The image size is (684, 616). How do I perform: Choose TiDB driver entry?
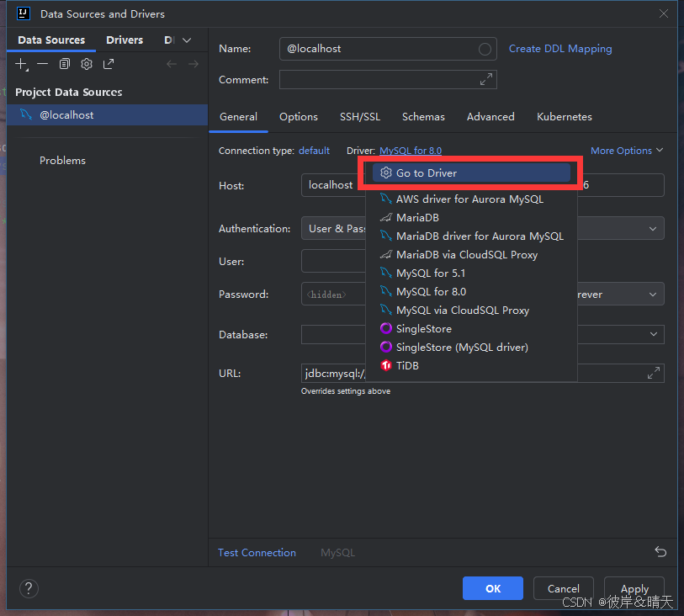(x=471, y=365)
